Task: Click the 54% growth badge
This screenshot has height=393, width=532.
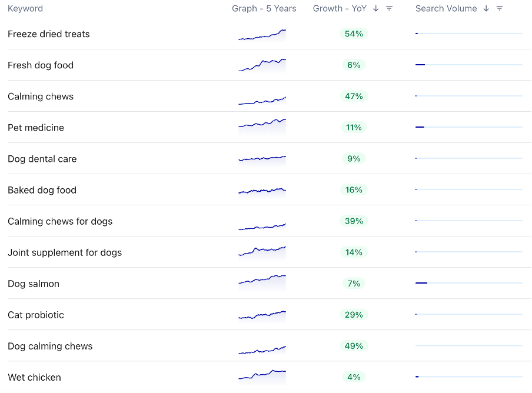Action: pos(354,34)
